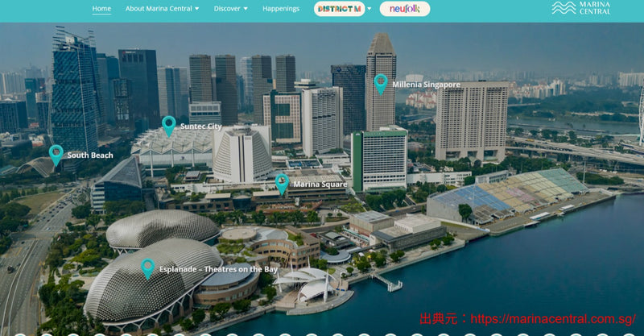The height and width of the screenshot is (336, 644).
Task: Select the Millenia Singapore map pin
Action: [381, 85]
